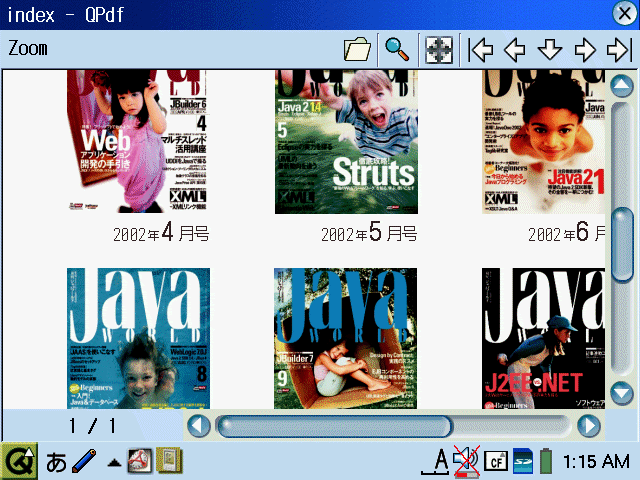
Task: Close the QPdf window
Action: 624,13
